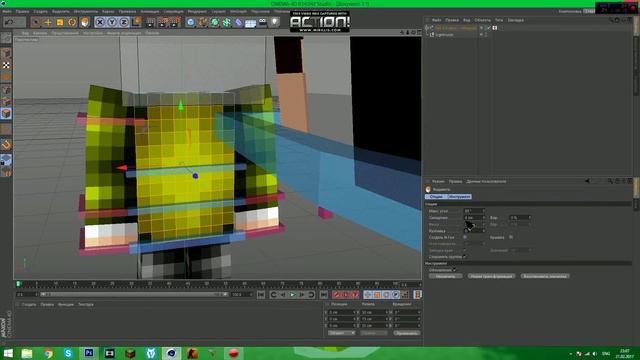Open File Explorer from the taskbar
This screenshot has height=360, width=640.
pos(27,353)
